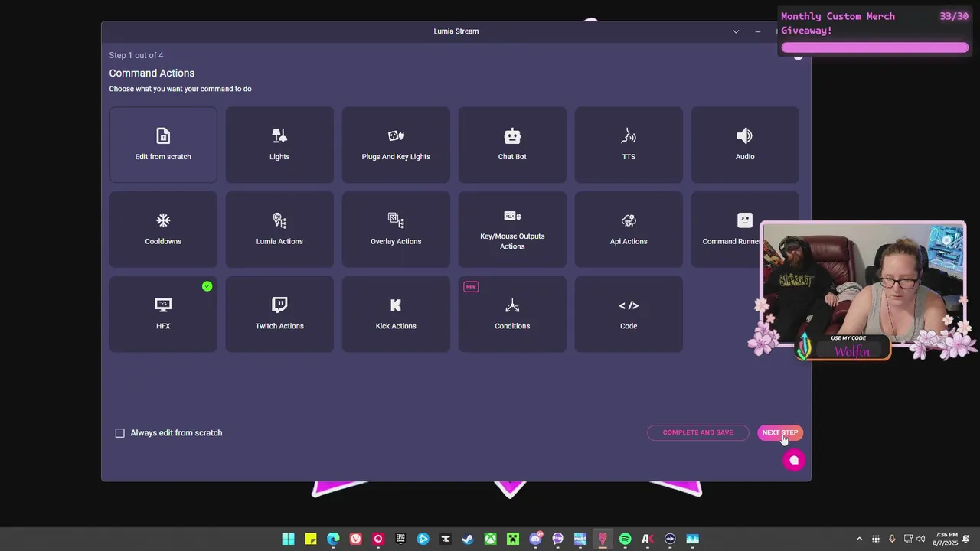Image resolution: width=980 pixels, height=551 pixels.
Task: Open Discord from the taskbar
Action: coord(536,539)
